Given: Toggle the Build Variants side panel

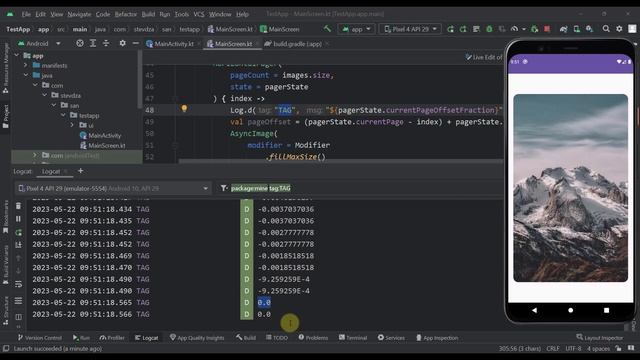Looking at the screenshot, I should pyautogui.click(x=5, y=264).
